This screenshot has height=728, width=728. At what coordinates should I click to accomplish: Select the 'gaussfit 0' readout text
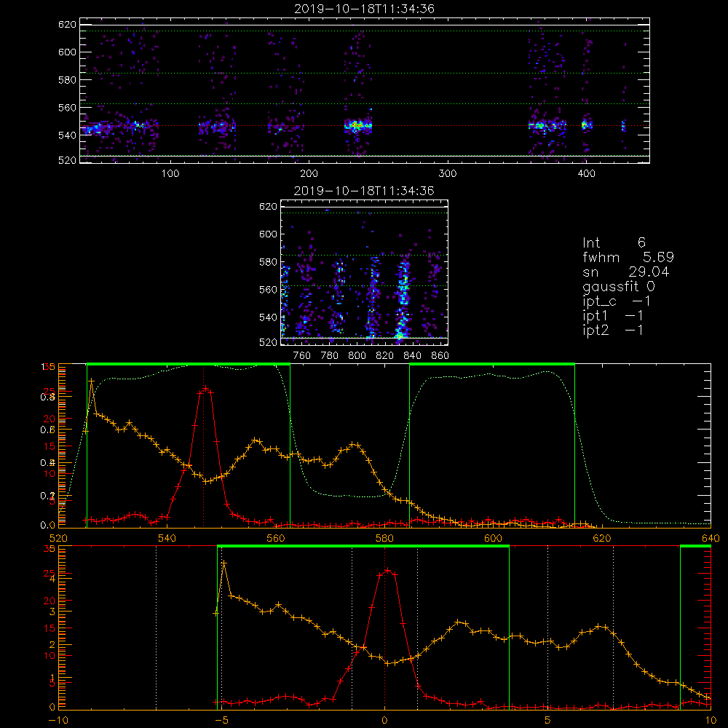[x=619, y=286]
